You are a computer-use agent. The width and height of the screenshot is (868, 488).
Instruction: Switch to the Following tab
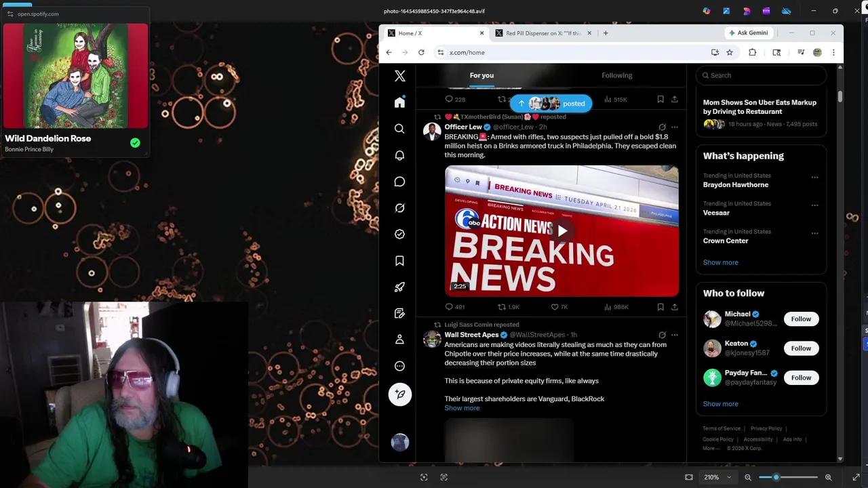tap(616, 75)
